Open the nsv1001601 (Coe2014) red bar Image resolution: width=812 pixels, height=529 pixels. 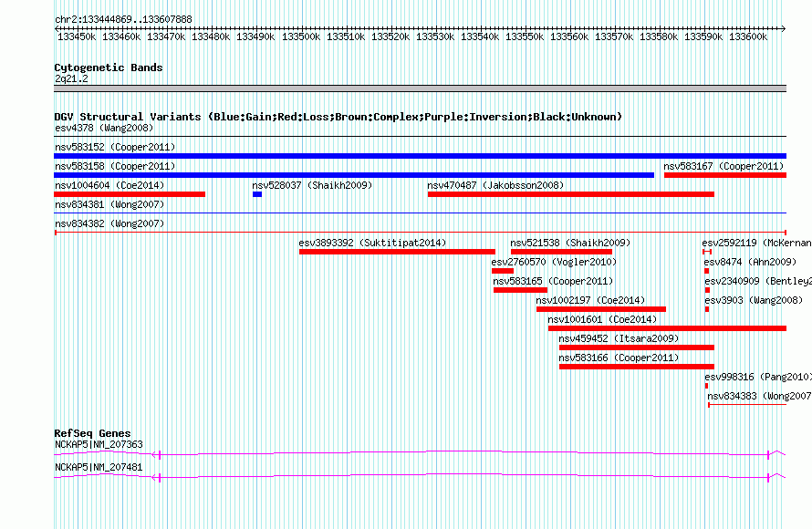click(668, 328)
